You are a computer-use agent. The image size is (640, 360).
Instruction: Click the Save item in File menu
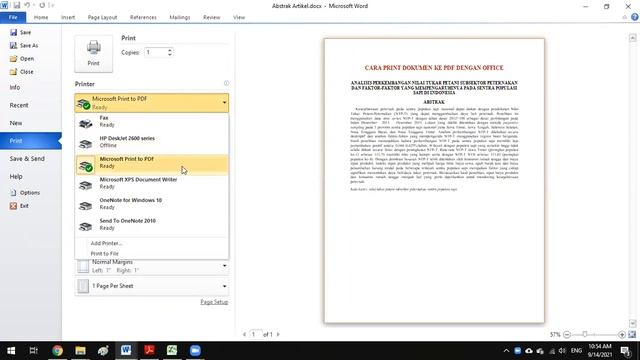click(x=20, y=32)
